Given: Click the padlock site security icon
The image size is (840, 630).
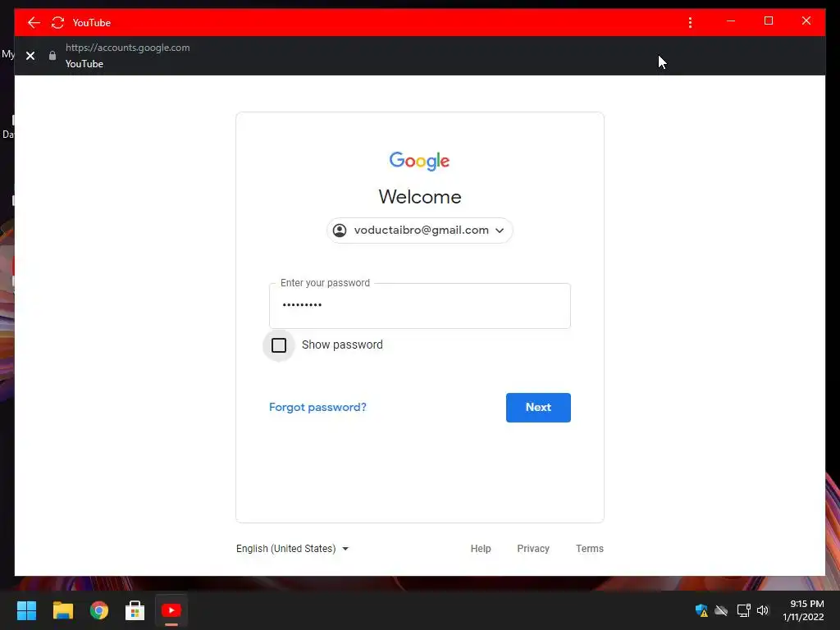Looking at the screenshot, I should point(52,55).
